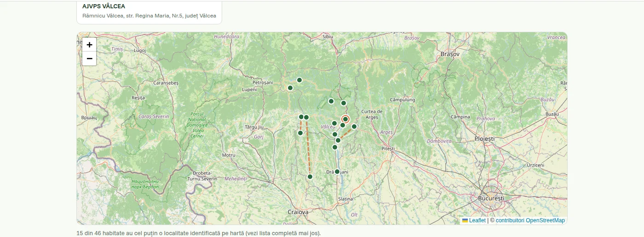Click the Pitești city label on the map

(388, 149)
